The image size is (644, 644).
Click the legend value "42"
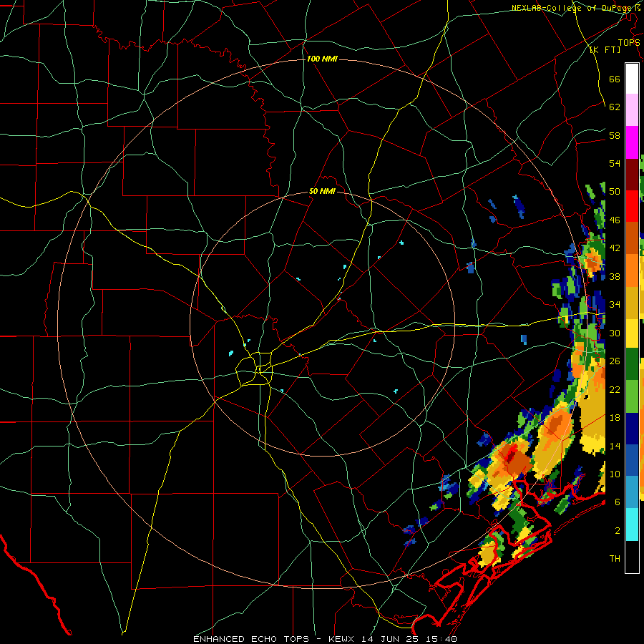615,248
